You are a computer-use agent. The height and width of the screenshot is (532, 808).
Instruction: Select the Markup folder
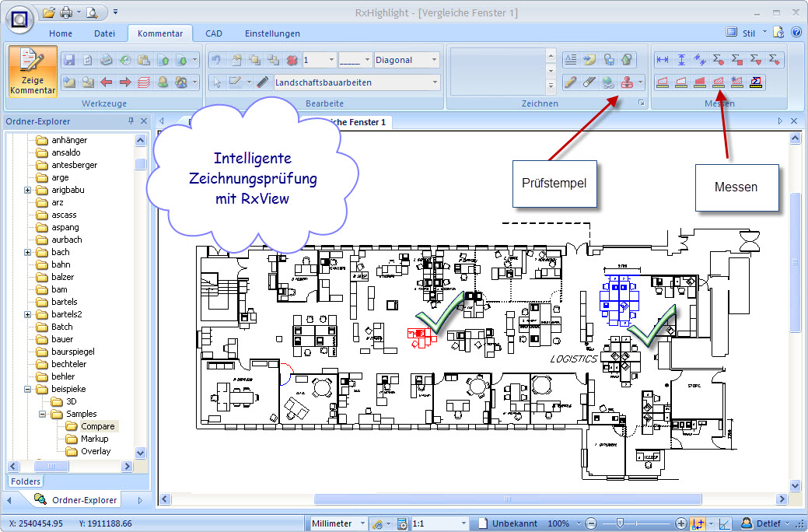pos(94,439)
